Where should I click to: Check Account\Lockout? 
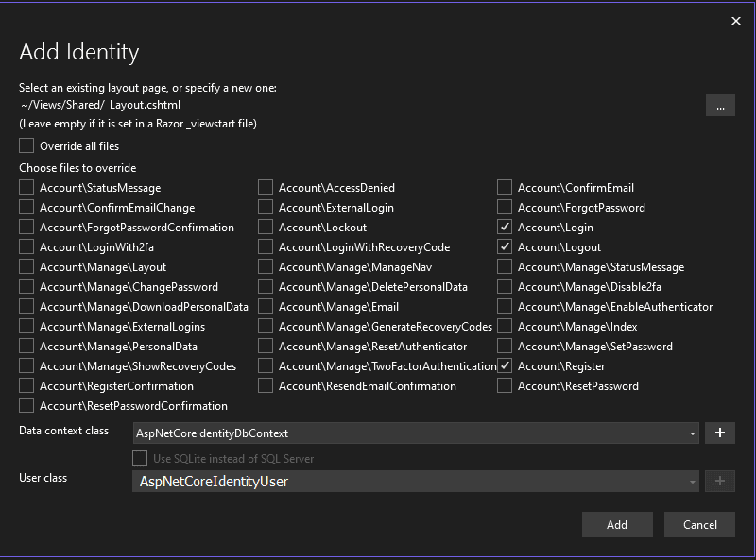266,227
